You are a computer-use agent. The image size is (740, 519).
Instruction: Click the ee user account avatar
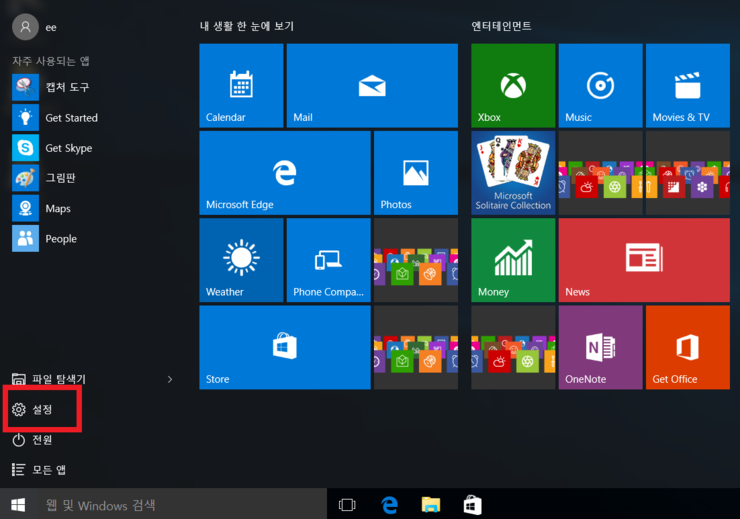coord(25,27)
